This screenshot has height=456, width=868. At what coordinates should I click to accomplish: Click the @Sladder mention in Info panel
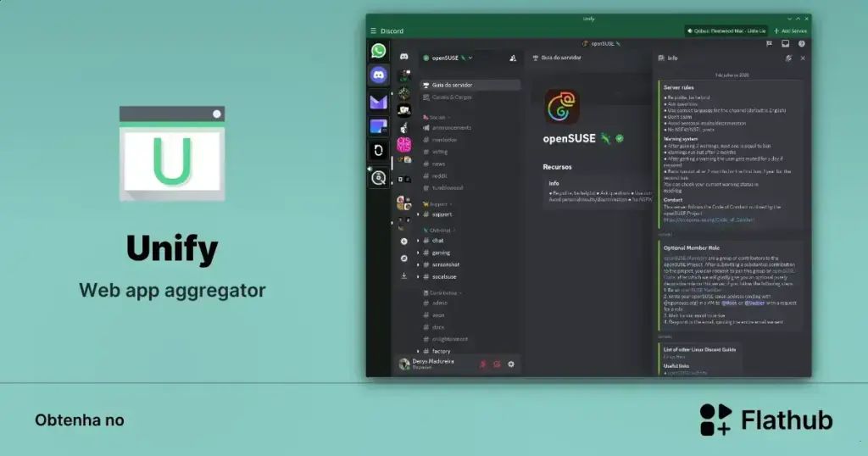[754, 303]
